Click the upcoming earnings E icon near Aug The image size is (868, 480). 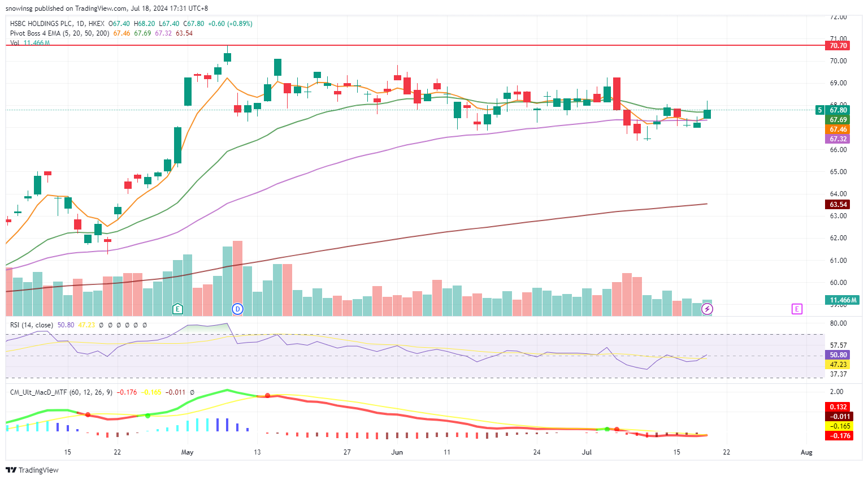797,309
